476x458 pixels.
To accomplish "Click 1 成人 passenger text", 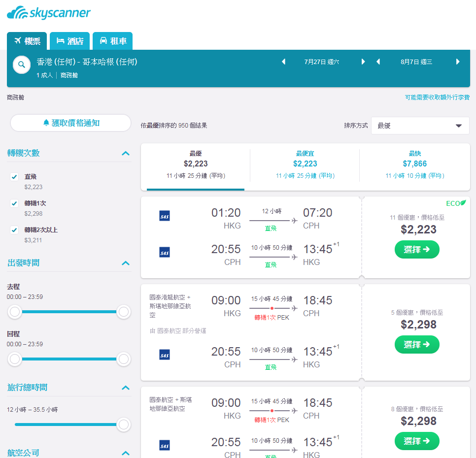I will (x=45, y=75).
